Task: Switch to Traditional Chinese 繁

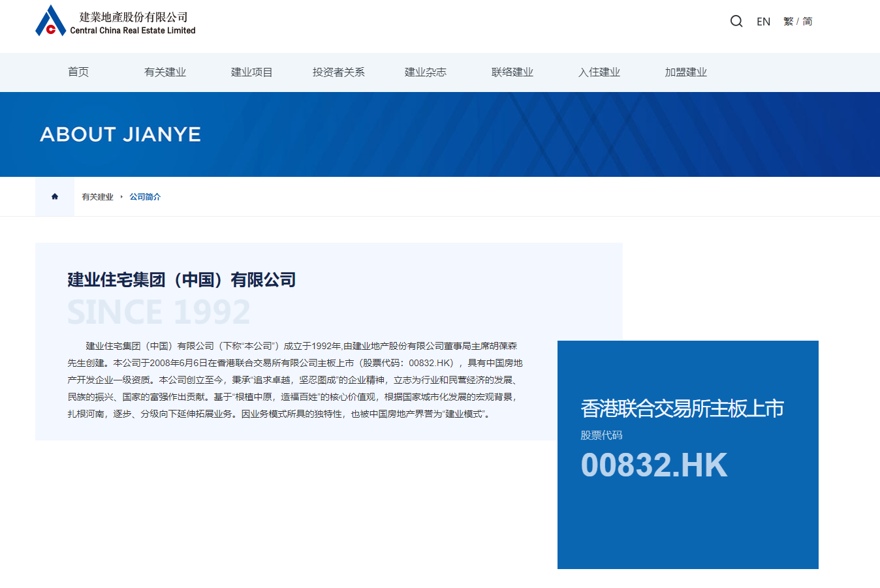Action: pyautogui.click(x=788, y=22)
